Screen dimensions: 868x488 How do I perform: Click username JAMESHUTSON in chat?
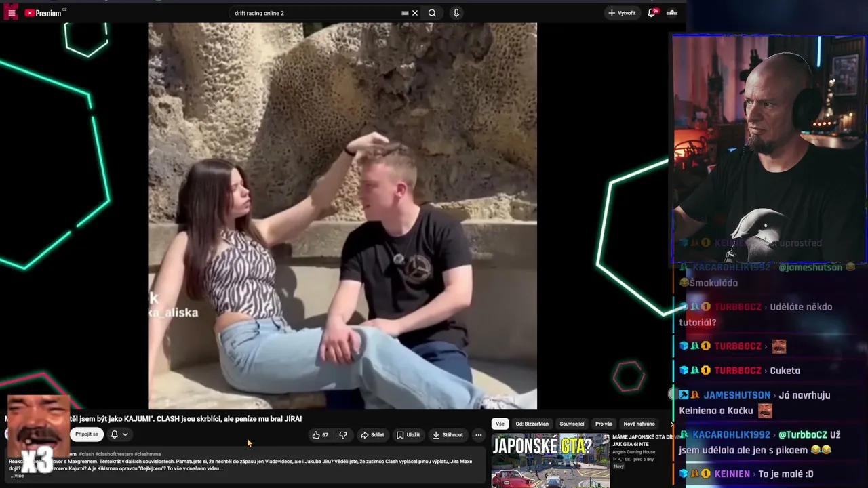coord(736,395)
